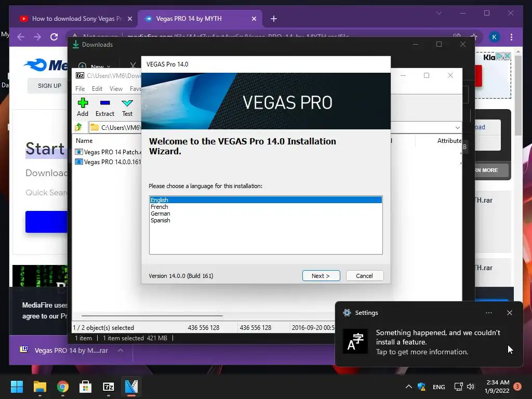The image size is (532, 399).
Task: Click the Chrome forward arrow
Action: [37, 37]
